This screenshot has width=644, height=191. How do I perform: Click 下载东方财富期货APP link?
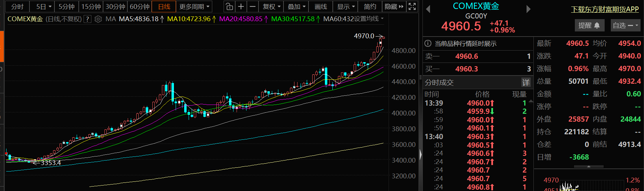[x=605, y=9]
